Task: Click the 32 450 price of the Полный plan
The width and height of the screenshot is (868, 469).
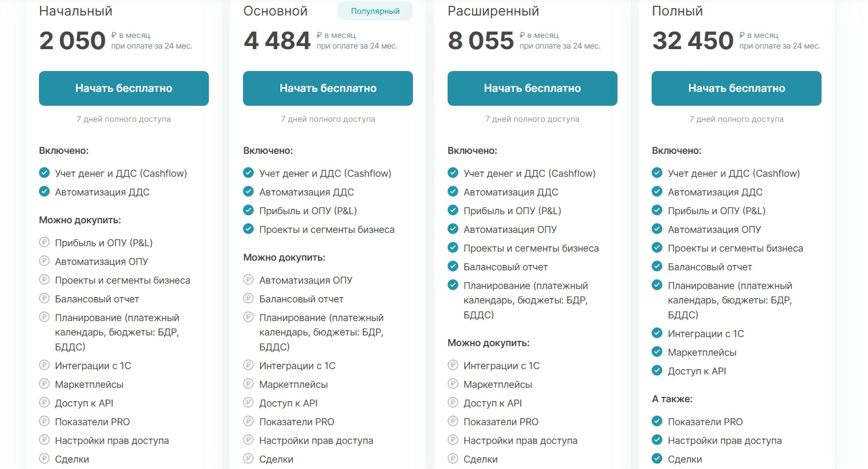Action: tap(693, 41)
